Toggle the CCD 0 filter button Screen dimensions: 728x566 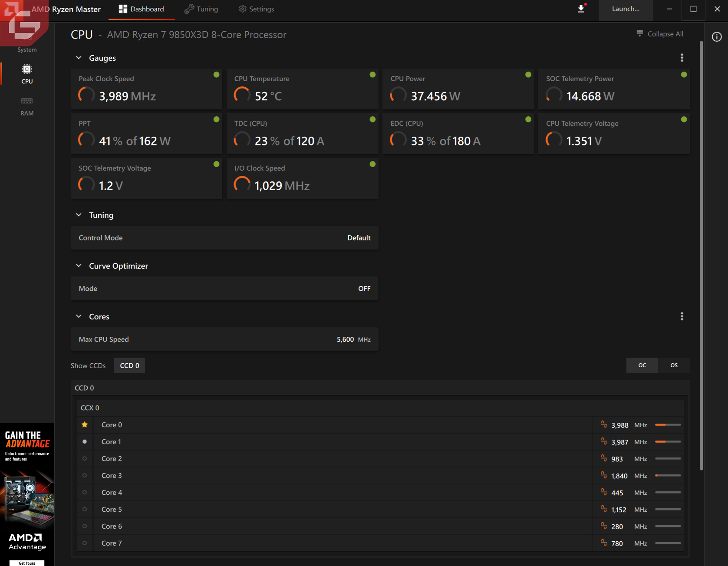pyautogui.click(x=129, y=365)
